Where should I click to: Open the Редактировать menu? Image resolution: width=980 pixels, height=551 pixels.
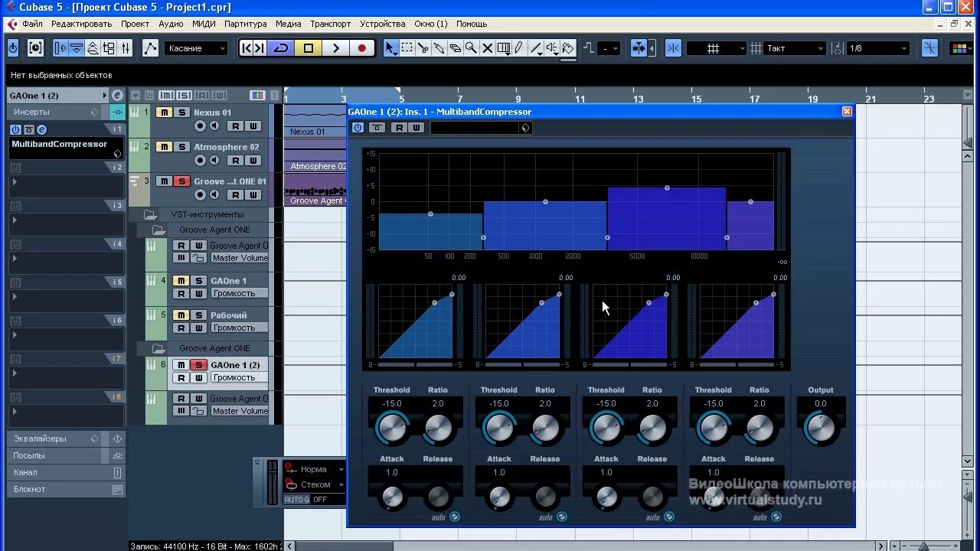click(82, 24)
